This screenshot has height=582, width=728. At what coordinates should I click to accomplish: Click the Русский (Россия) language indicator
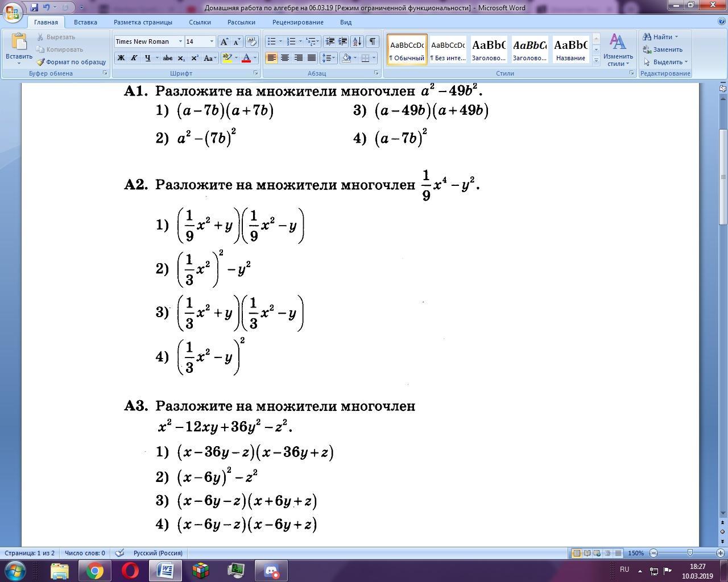tap(158, 553)
